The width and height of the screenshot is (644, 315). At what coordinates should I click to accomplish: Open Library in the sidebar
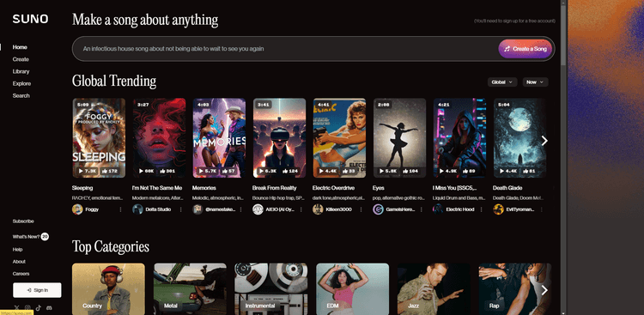click(21, 71)
